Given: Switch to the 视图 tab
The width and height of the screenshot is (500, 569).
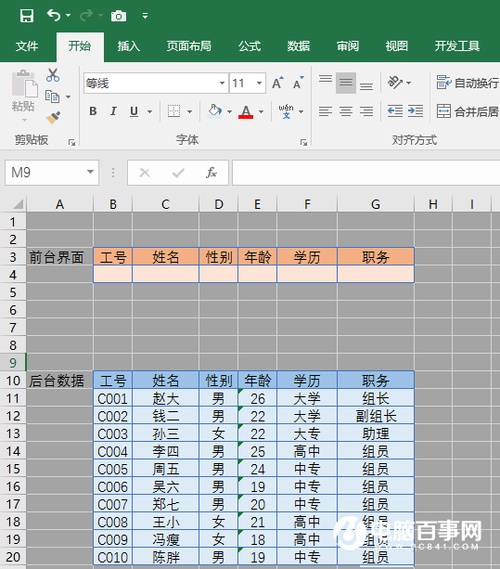Looking at the screenshot, I should click(x=396, y=46).
